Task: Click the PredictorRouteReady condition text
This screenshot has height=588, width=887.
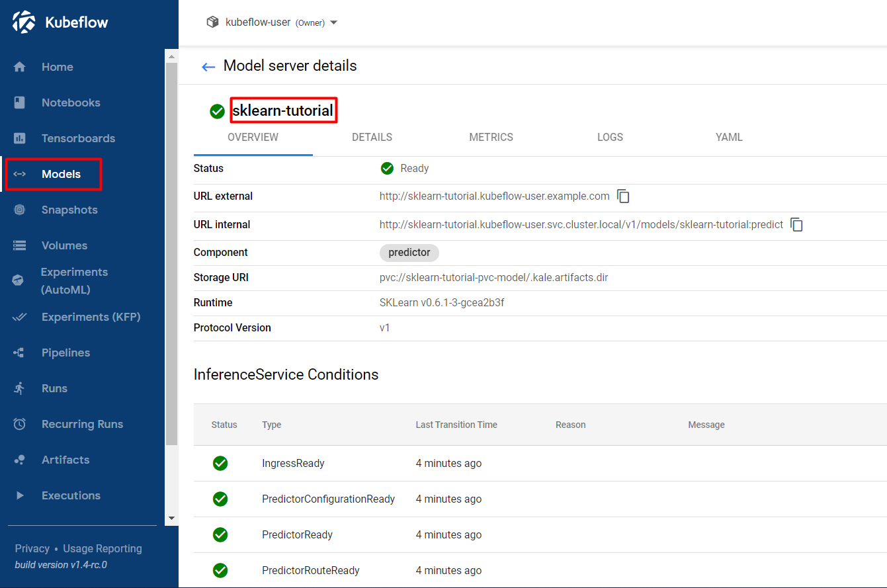Action: click(x=311, y=571)
